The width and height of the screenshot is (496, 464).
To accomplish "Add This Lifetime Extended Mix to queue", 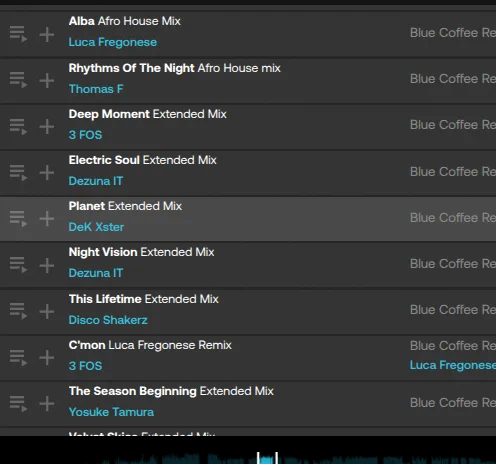I will point(18,311).
